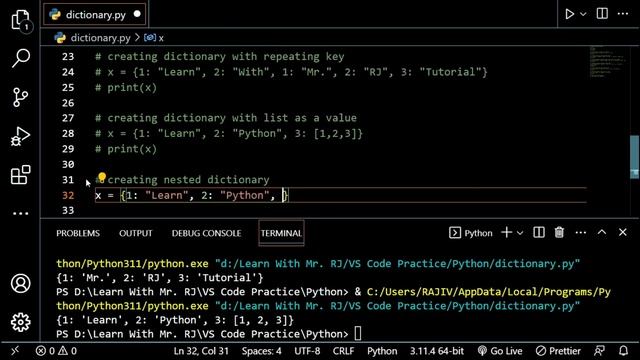640x360 pixels.
Task: Start Go Live server
Action: point(500,351)
